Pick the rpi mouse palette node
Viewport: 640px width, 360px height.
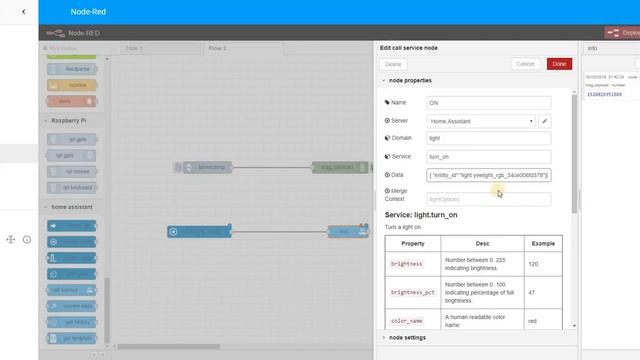(x=71, y=171)
